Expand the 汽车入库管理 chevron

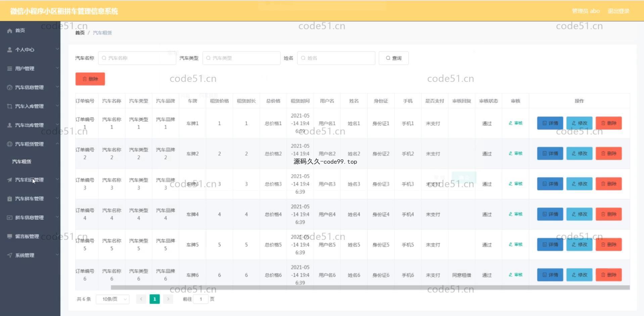57,106
